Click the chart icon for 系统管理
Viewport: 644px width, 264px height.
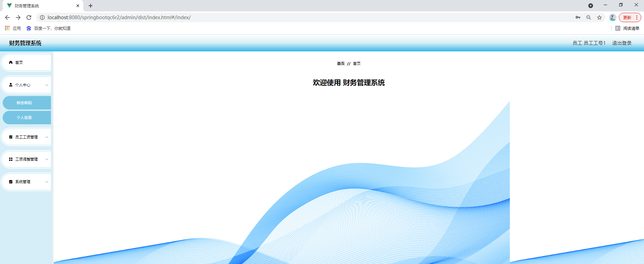pyautogui.click(x=11, y=182)
